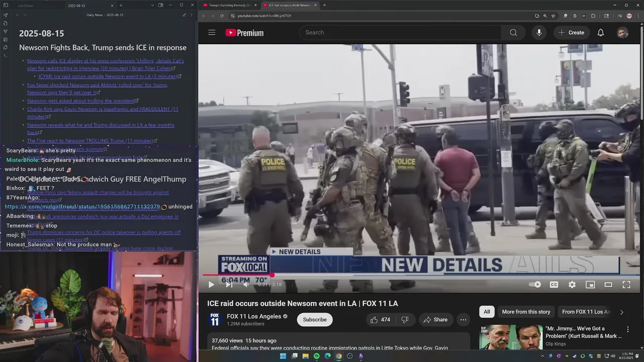Open a new Chrome tab
The height and width of the screenshot is (362, 644).
324,5
